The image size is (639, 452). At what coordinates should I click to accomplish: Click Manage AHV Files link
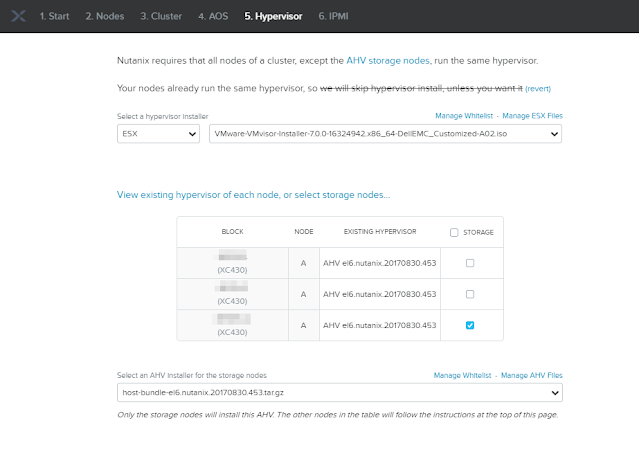click(532, 375)
